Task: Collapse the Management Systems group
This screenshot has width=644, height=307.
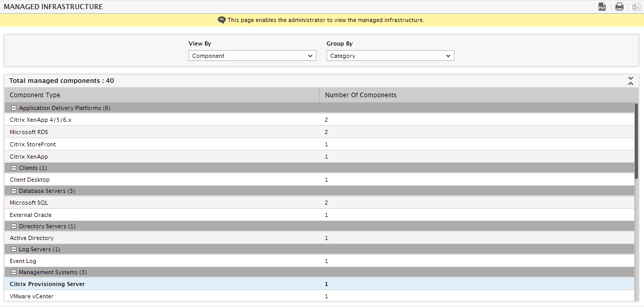Action: (x=14, y=272)
